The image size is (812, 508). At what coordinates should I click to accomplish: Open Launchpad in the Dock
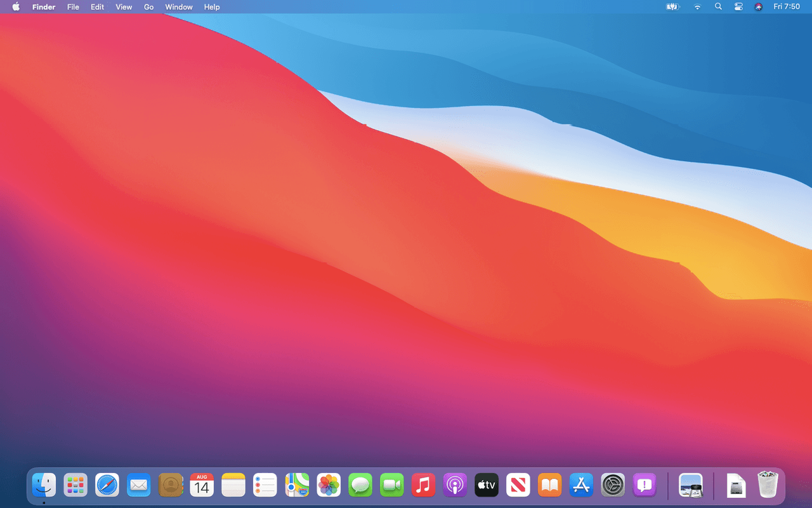(x=75, y=486)
